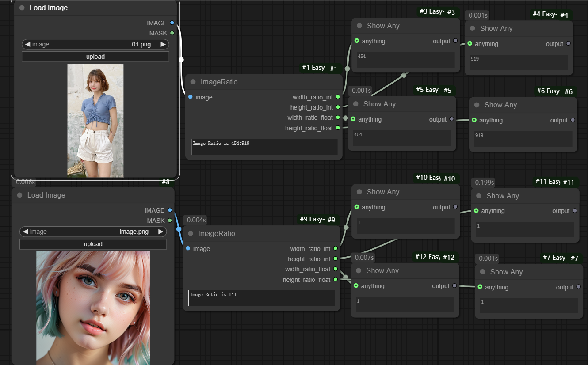588x365 pixels.
Task: Click the 'Image Ratio is 454:919' text field
Action: [x=264, y=147]
